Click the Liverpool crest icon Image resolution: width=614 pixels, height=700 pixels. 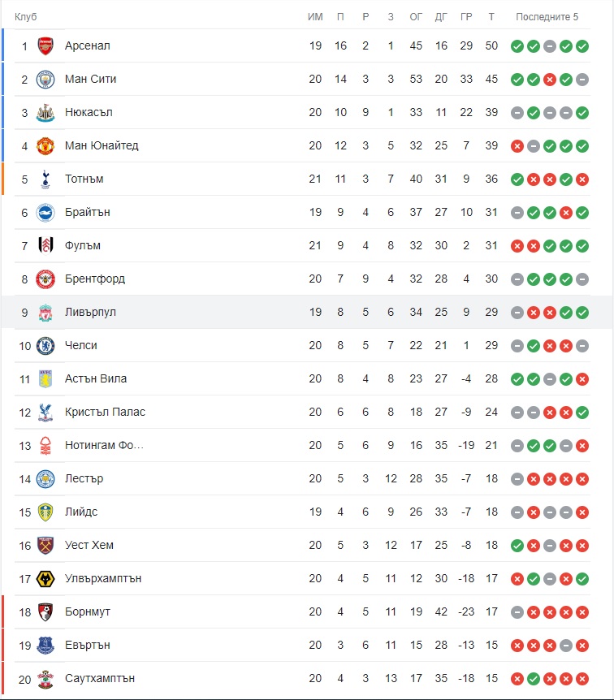pyautogui.click(x=45, y=313)
